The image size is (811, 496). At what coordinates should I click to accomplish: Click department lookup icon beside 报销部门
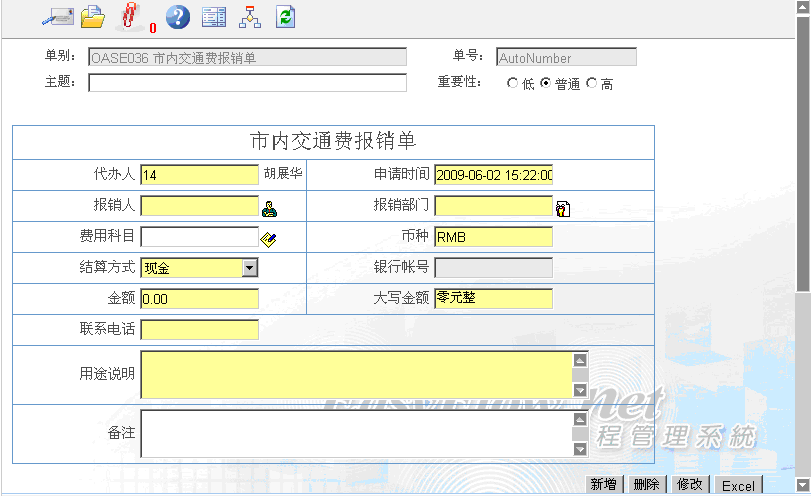point(563,209)
